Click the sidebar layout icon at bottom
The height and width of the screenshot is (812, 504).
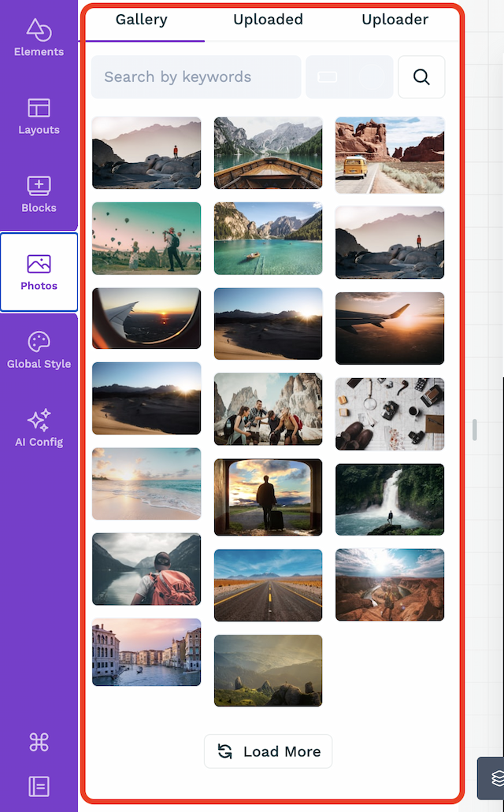pyautogui.click(x=39, y=787)
